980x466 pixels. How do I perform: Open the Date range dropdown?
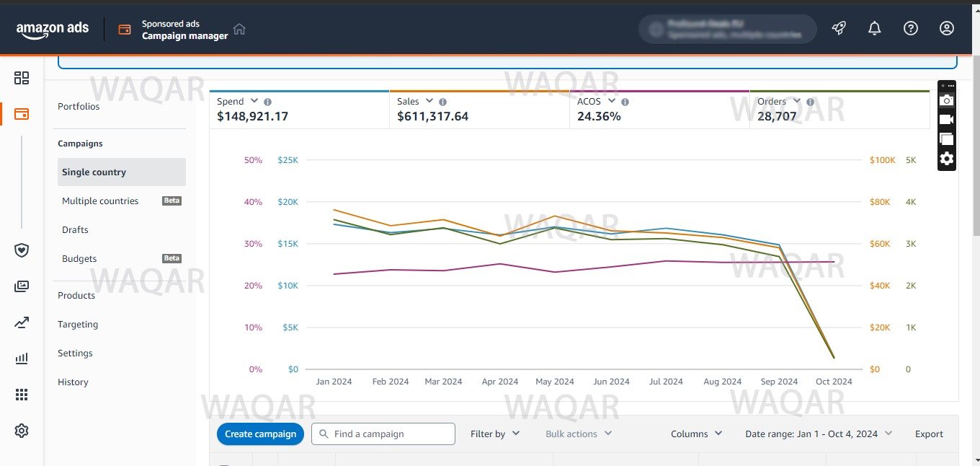(819, 434)
